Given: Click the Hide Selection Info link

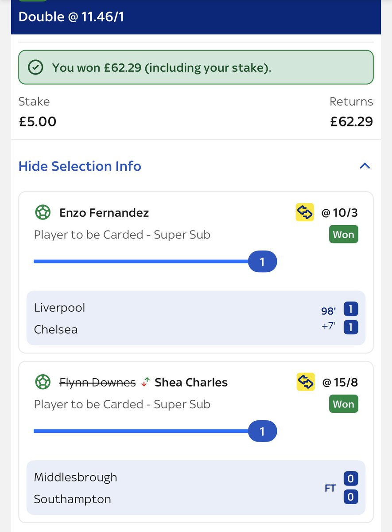Looking at the screenshot, I should [x=80, y=166].
